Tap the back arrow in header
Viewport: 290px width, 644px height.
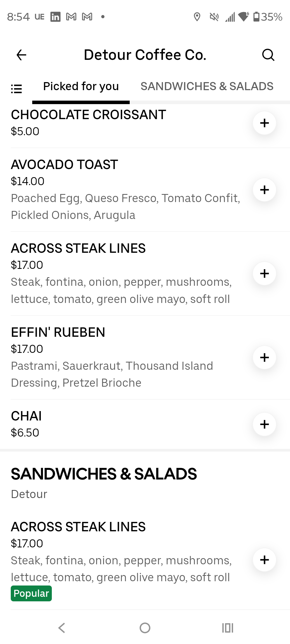(x=21, y=55)
